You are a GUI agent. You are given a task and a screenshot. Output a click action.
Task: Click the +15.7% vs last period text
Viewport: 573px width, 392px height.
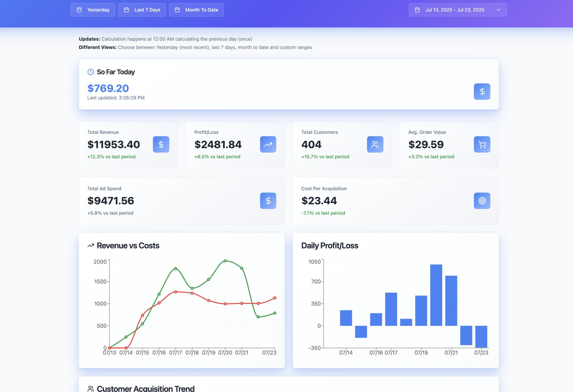pos(325,157)
